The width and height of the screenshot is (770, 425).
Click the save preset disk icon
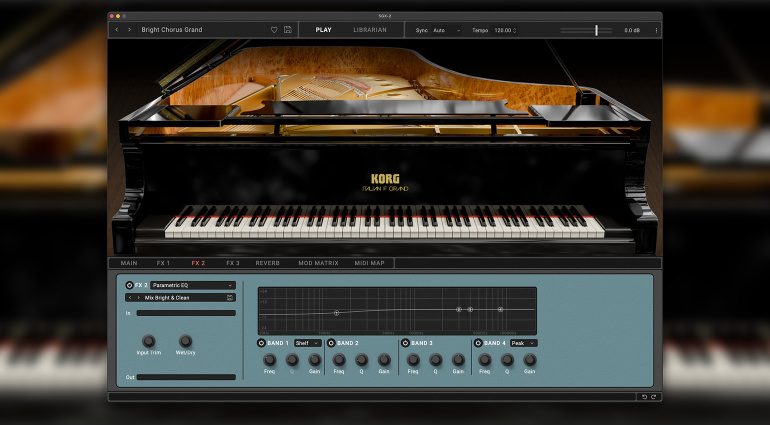[288, 30]
